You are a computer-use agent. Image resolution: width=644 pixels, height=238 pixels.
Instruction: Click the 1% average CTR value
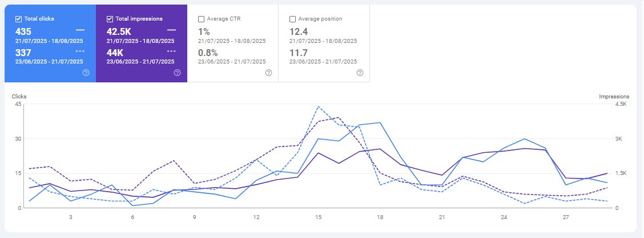point(204,31)
